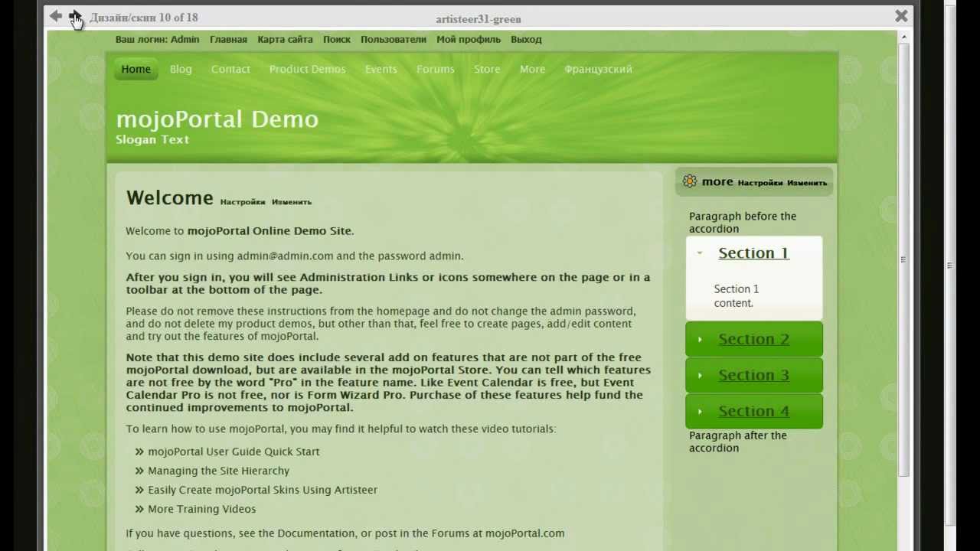Open the More menu item
The image size is (980, 551).
coord(532,69)
